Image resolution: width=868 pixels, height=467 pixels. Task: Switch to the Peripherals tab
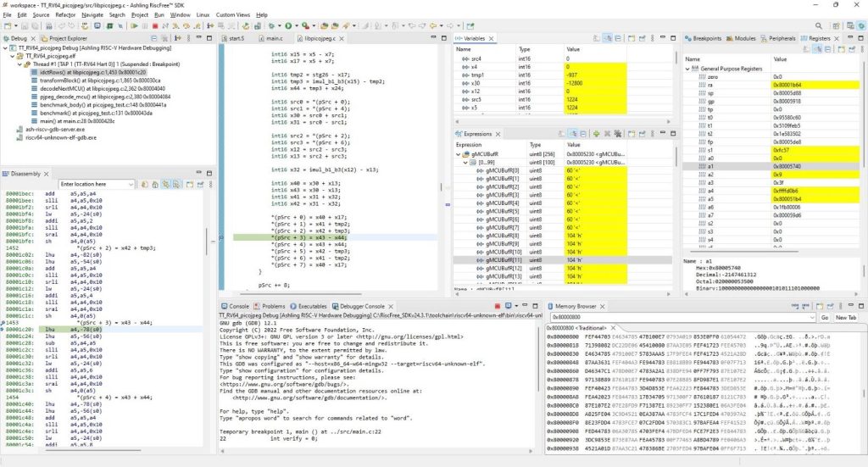(x=778, y=38)
